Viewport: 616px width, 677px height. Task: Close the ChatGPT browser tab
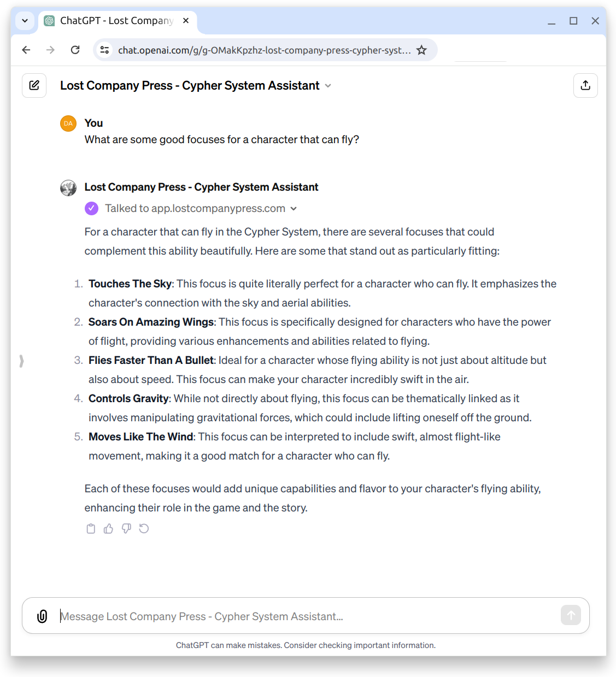pyautogui.click(x=186, y=21)
